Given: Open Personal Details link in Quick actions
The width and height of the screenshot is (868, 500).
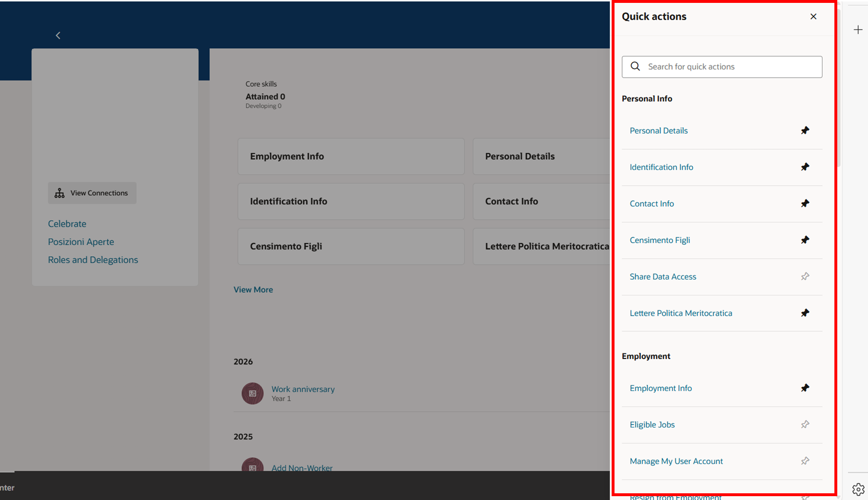Looking at the screenshot, I should click(659, 131).
